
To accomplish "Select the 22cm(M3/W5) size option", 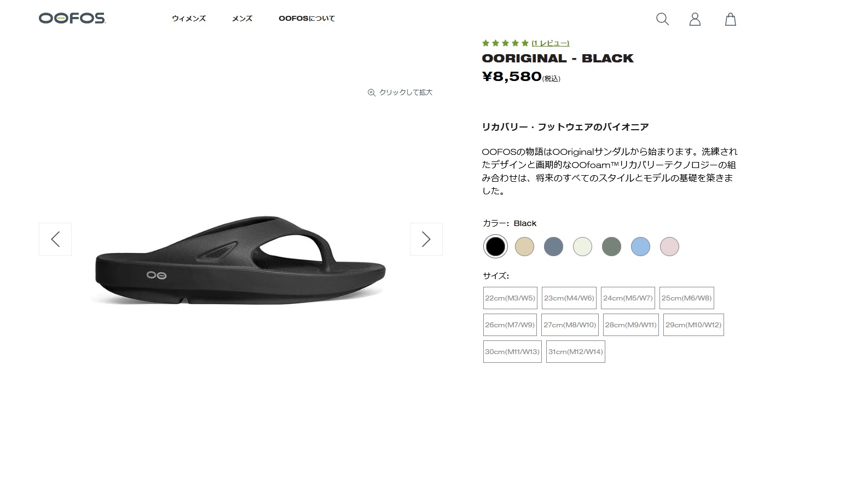I will click(x=510, y=298).
